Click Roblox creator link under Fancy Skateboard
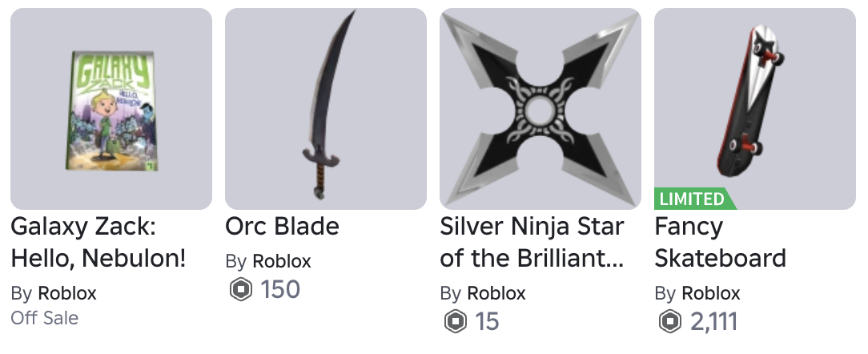Image resolution: width=868 pixels, height=354 pixels. [711, 293]
